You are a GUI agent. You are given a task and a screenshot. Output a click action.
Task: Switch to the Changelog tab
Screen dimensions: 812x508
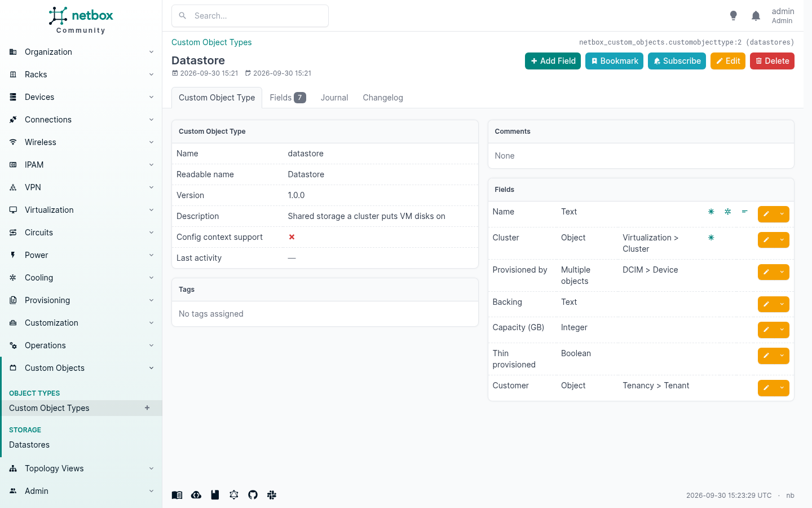click(383, 98)
